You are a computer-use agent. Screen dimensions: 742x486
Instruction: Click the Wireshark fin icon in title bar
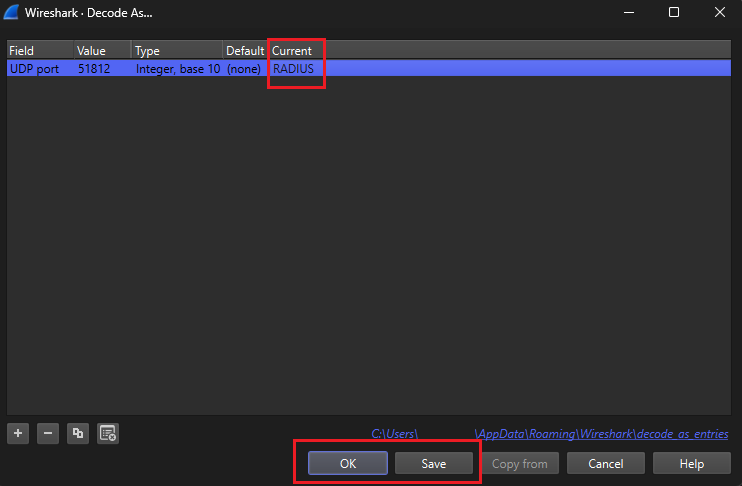[x=11, y=12]
